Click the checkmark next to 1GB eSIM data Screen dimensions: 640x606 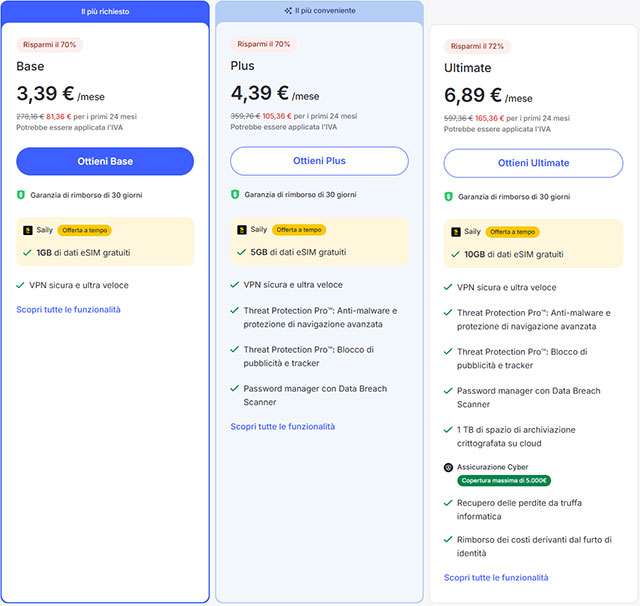pyautogui.click(x=26, y=253)
